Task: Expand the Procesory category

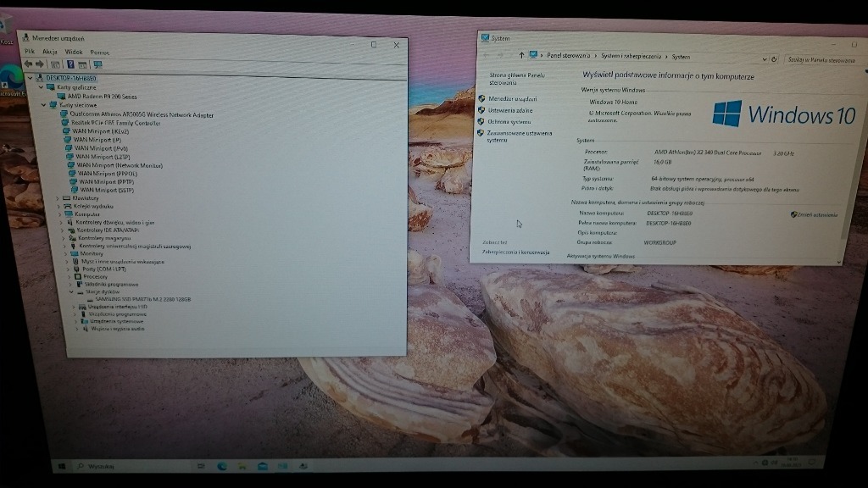Action: point(69,277)
